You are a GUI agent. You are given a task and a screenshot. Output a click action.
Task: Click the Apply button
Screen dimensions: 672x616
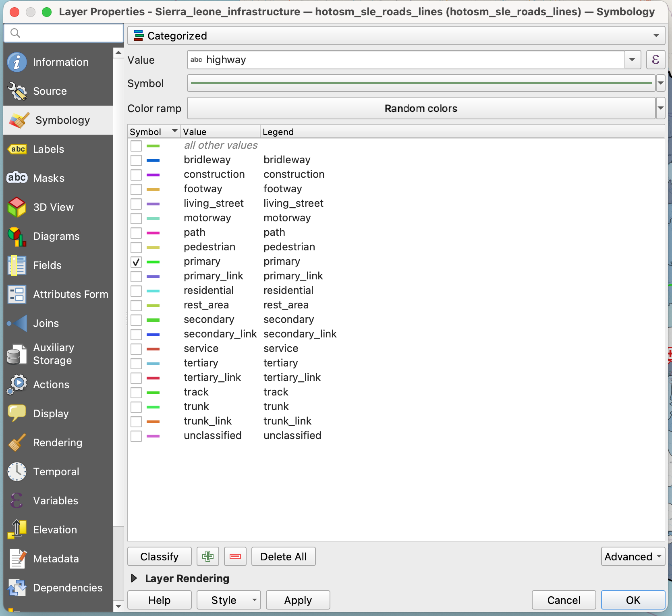coord(298,600)
